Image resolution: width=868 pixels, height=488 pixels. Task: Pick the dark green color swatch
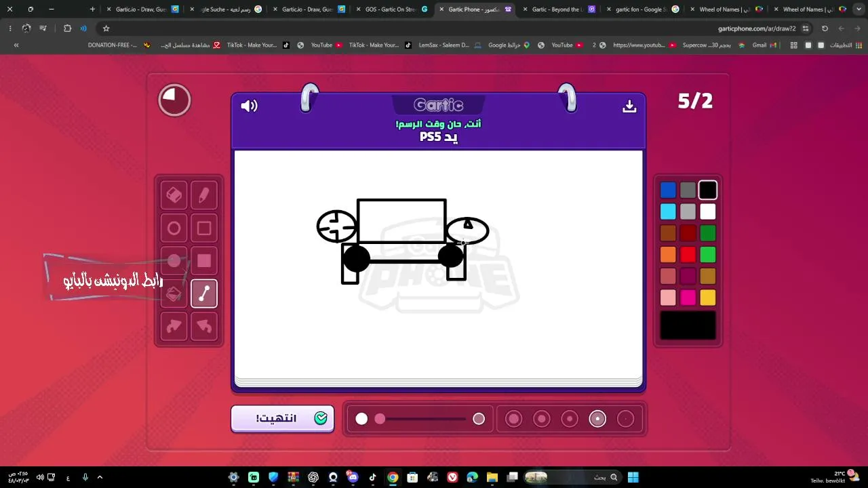pyautogui.click(x=708, y=233)
